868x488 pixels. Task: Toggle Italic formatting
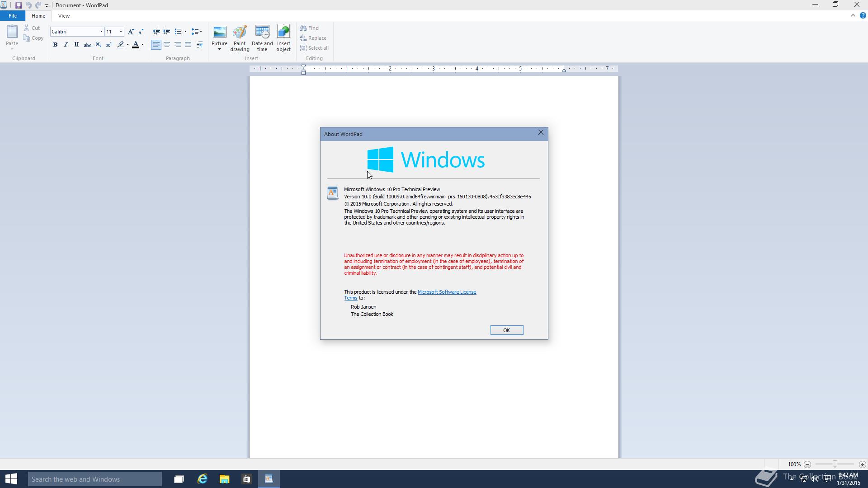[x=66, y=45]
